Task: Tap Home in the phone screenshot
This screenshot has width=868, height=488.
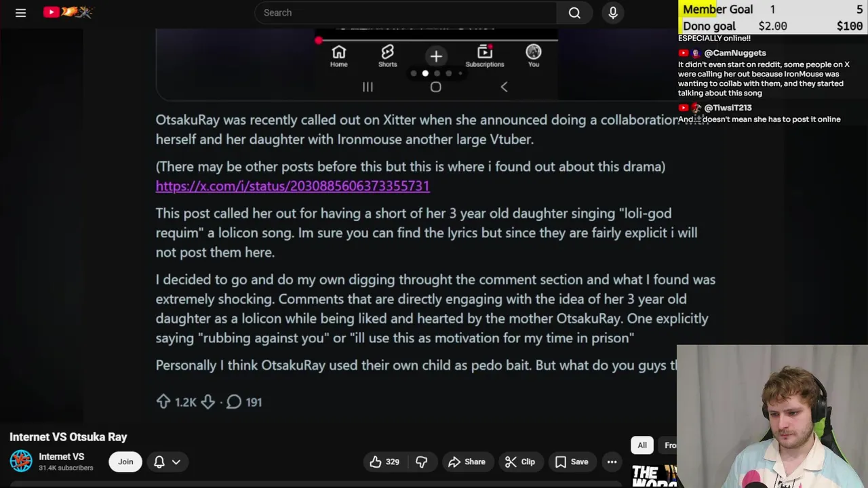Action: (339, 56)
